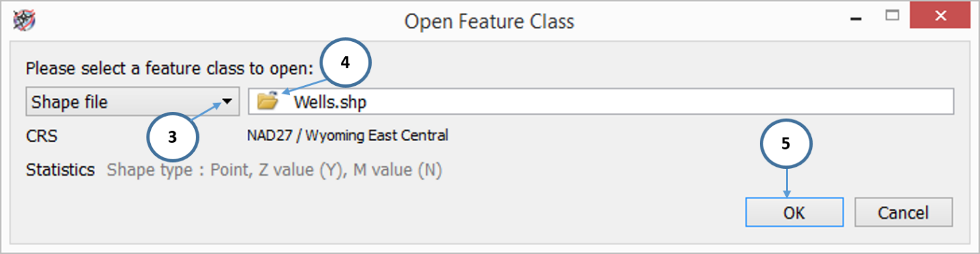The width and height of the screenshot is (980, 254).
Task: Click empty area of file path field
Action: (x=658, y=102)
